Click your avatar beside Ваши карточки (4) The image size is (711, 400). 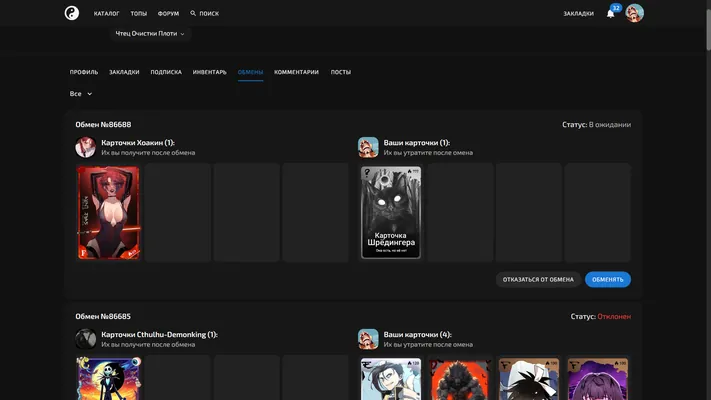368,339
